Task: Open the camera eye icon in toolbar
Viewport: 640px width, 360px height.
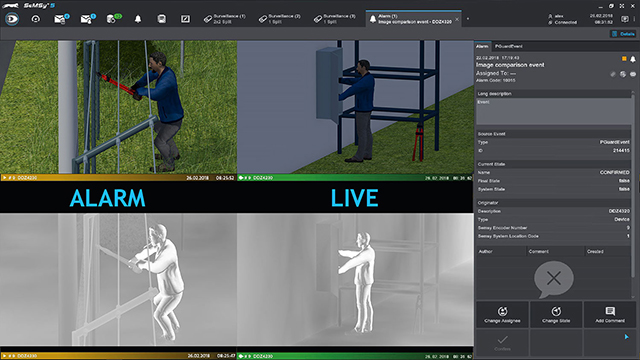Action: [36, 19]
